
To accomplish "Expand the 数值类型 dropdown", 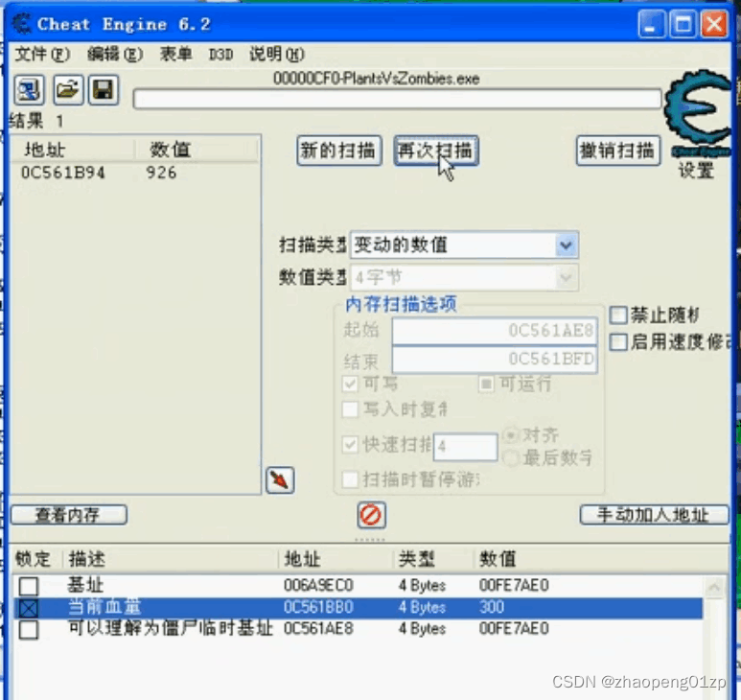I will tap(567, 277).
